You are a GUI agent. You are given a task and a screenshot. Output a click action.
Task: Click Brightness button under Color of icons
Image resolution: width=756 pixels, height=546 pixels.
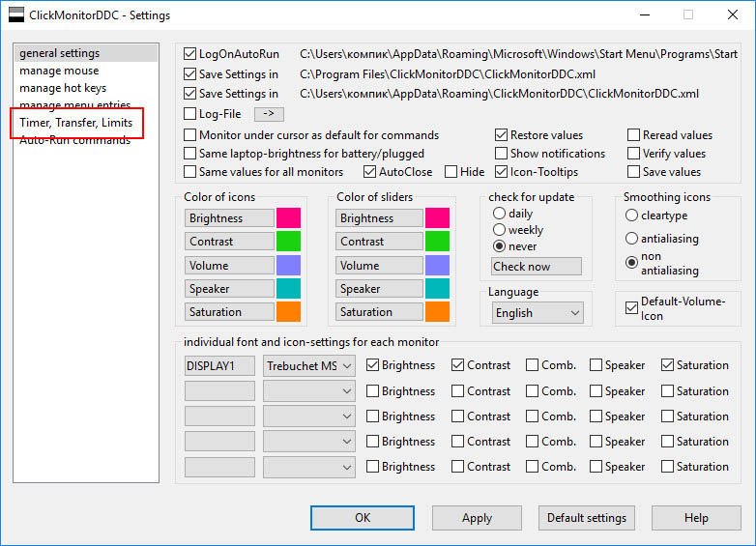[229, 217]
